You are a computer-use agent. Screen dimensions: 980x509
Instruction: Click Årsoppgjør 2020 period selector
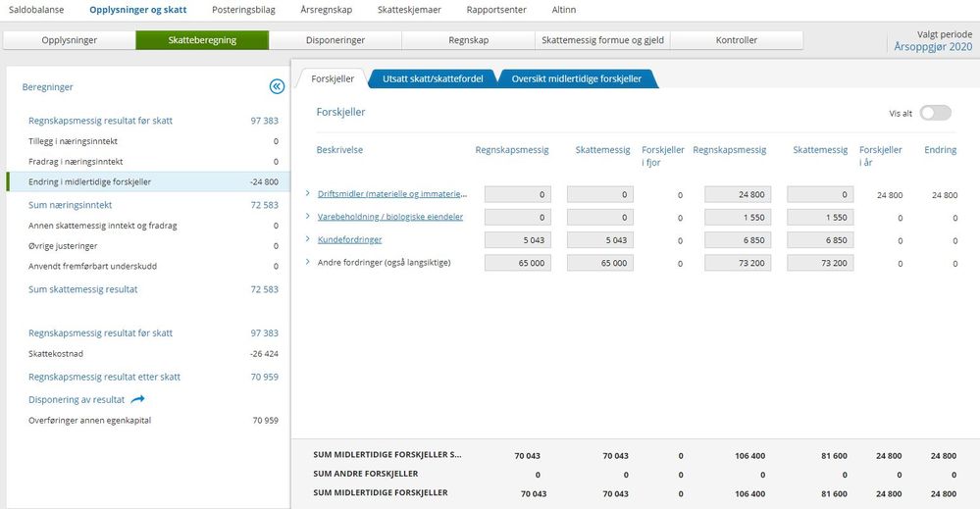point(933,46)
